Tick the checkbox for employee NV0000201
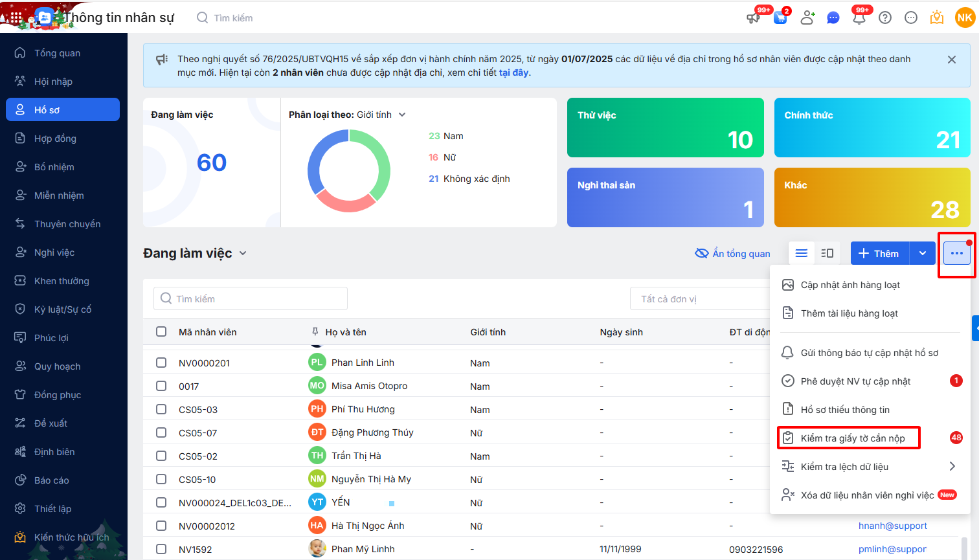979x560 pixels. [x=161, y=363]
